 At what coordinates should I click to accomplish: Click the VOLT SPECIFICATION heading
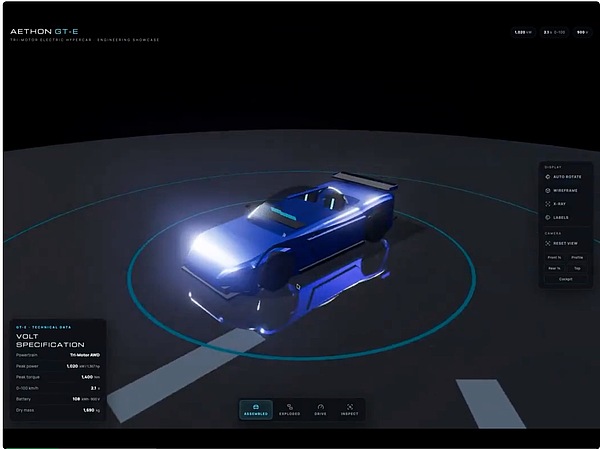(50, 340)
